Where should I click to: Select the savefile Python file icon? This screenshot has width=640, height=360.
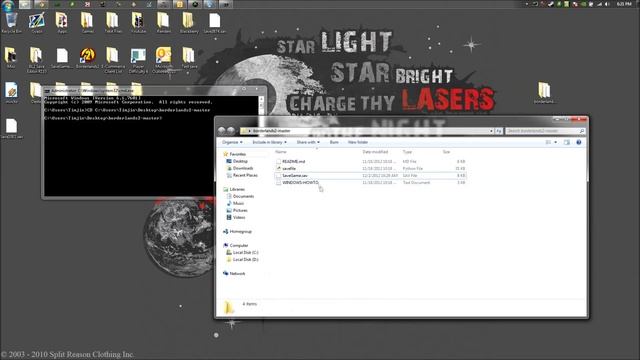pos(278,169)
